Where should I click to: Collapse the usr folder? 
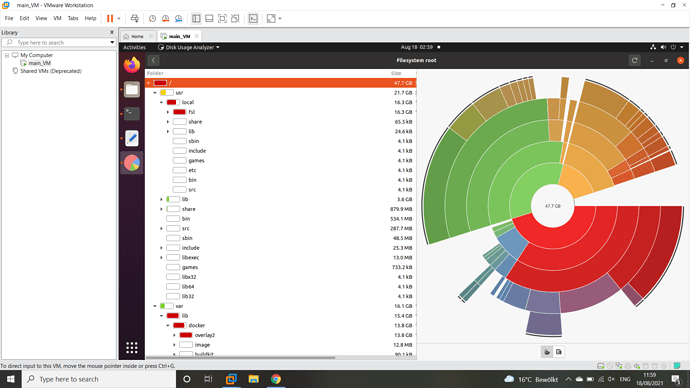(x=155, y=92)
